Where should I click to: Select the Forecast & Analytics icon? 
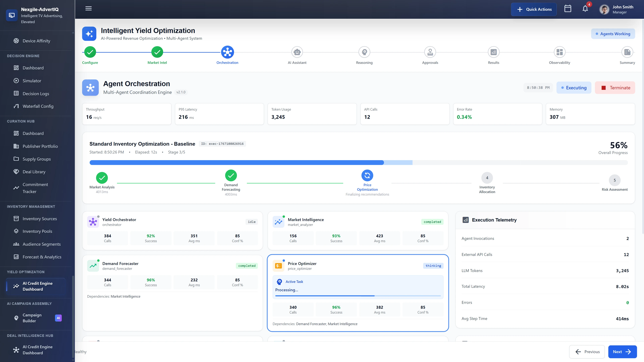16,257
